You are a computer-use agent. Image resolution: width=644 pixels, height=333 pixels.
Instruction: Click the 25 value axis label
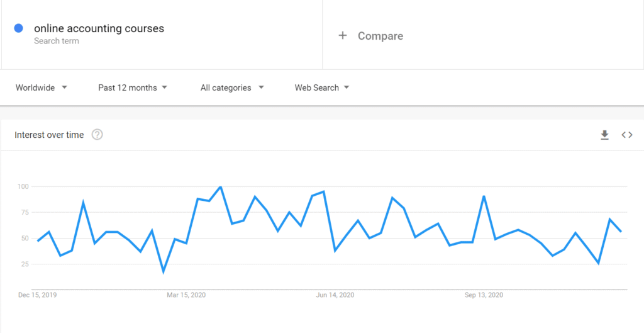tap(25, 264)
